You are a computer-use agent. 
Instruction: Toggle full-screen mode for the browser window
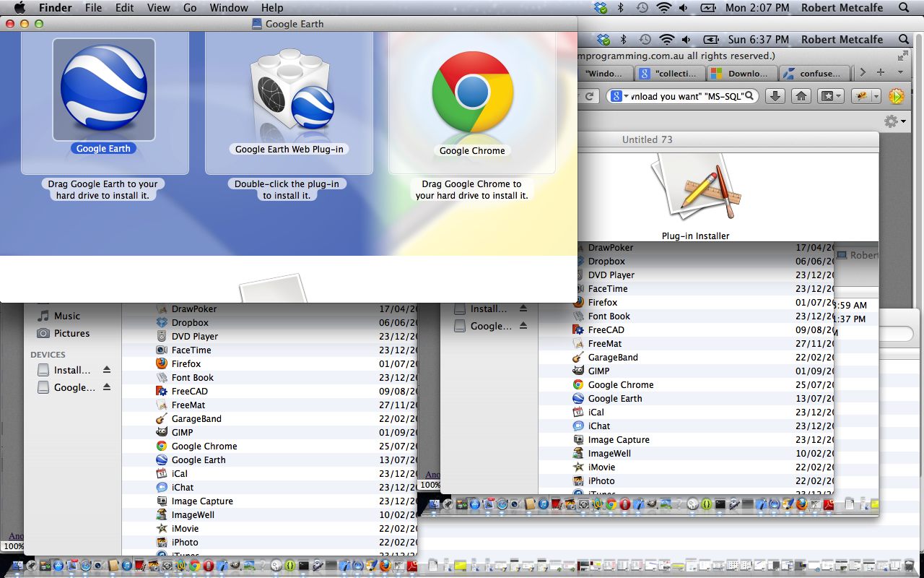(902, 56)
